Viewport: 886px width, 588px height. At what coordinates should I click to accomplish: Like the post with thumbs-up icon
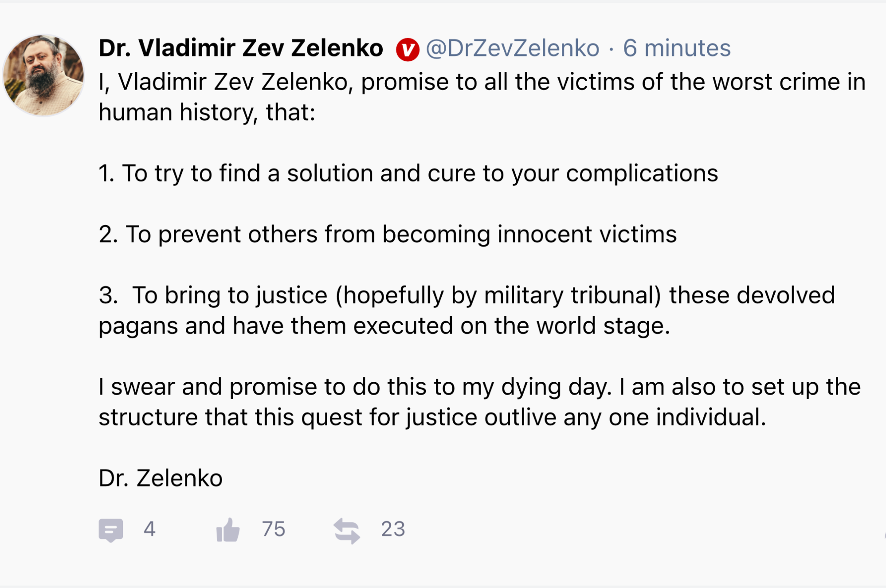click(x=228, y=529)
